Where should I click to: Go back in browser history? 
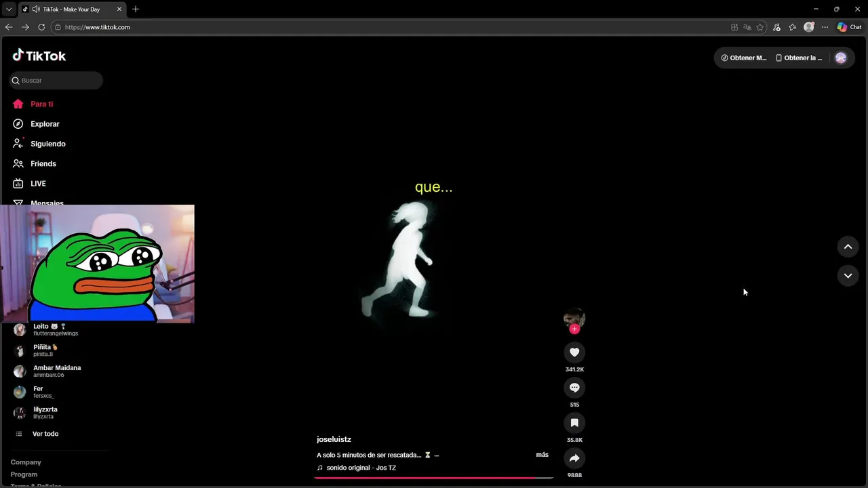pos(9,27)
